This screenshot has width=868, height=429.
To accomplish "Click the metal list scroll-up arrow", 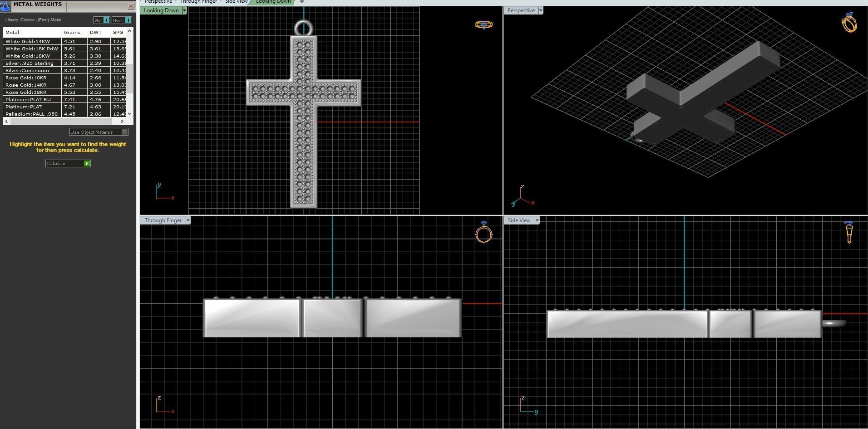I will tap(130, 30).
